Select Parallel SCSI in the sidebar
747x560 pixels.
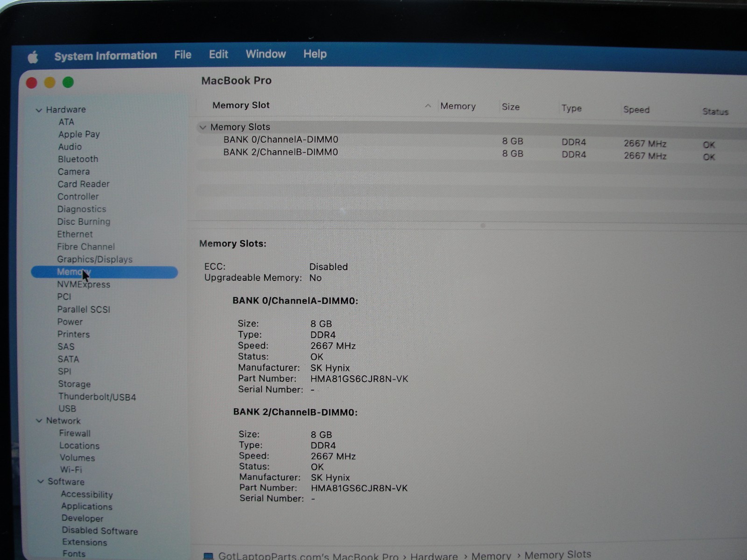tap(84, 309)
